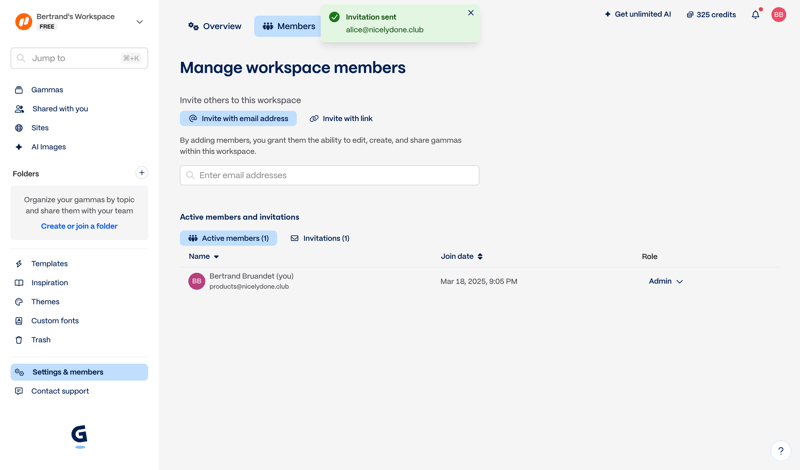The width and height of the screenshot is (800, 470).
Task: Add a new folder with plus icon
Action: pyautogui.click(x=141, y=172)
